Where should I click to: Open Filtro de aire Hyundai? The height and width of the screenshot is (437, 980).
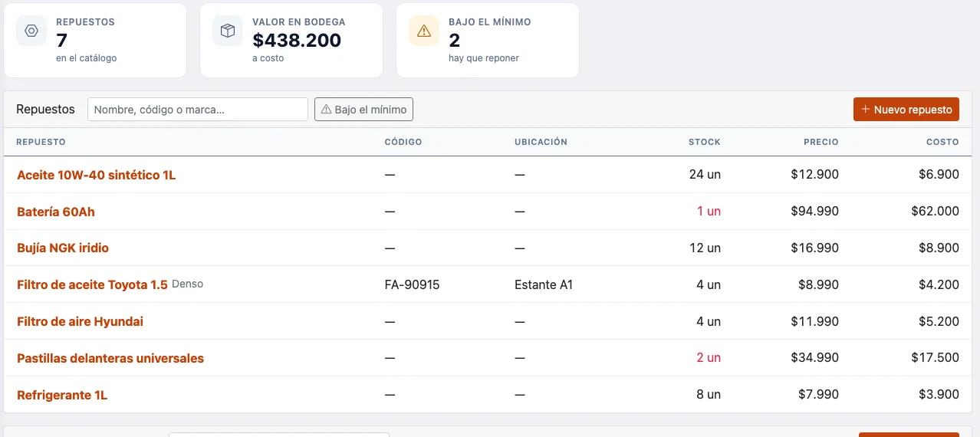coord(80,321)
